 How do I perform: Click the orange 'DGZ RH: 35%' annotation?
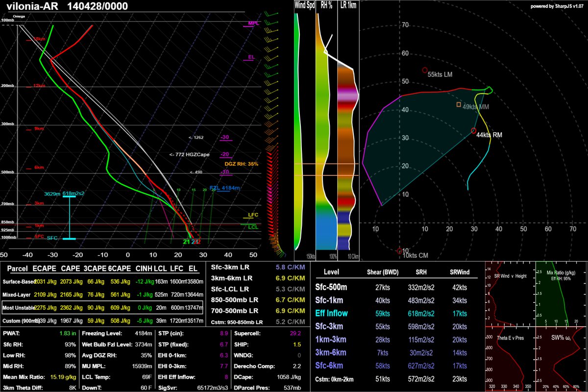click(242, 164)
